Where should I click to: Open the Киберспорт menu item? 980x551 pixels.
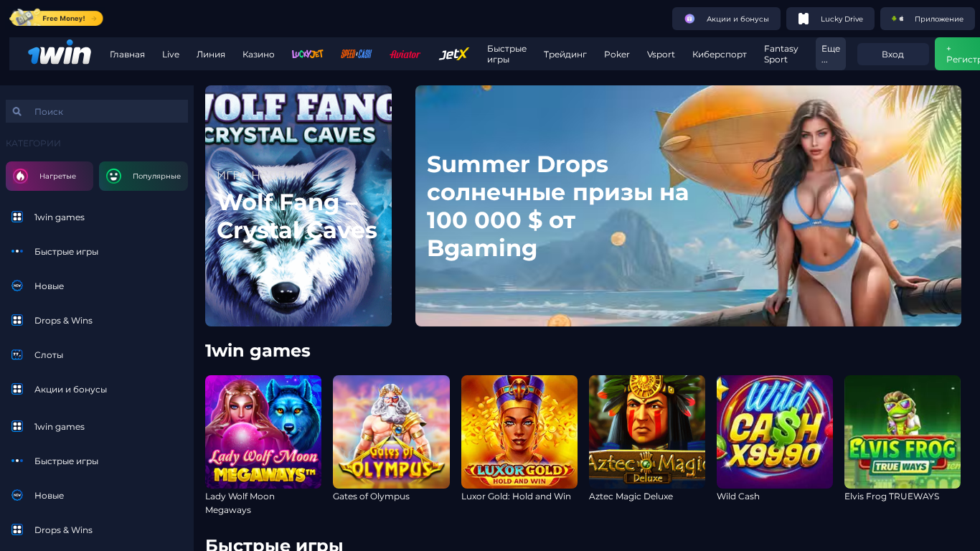pos(720,55)
